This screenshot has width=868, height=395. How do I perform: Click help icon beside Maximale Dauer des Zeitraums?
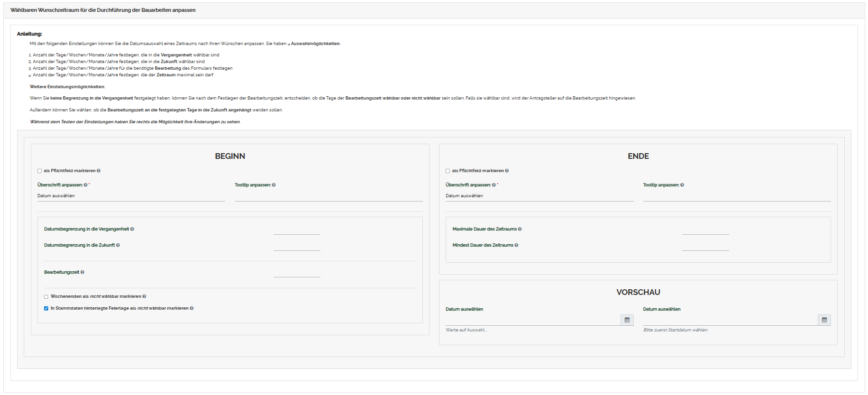[x=520, y=229]
